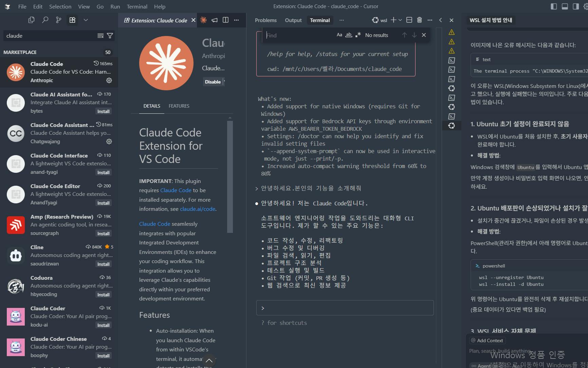Open the dropdown arrow beside Disable
Viewport: 588px width, 368px height.
pyautogui.click(x=224, y=82)
